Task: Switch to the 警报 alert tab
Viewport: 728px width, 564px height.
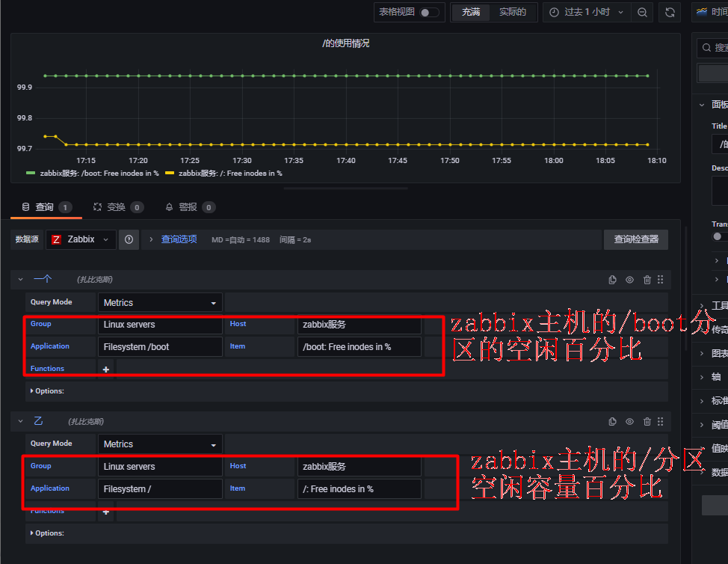Action: tap(189, 207)
